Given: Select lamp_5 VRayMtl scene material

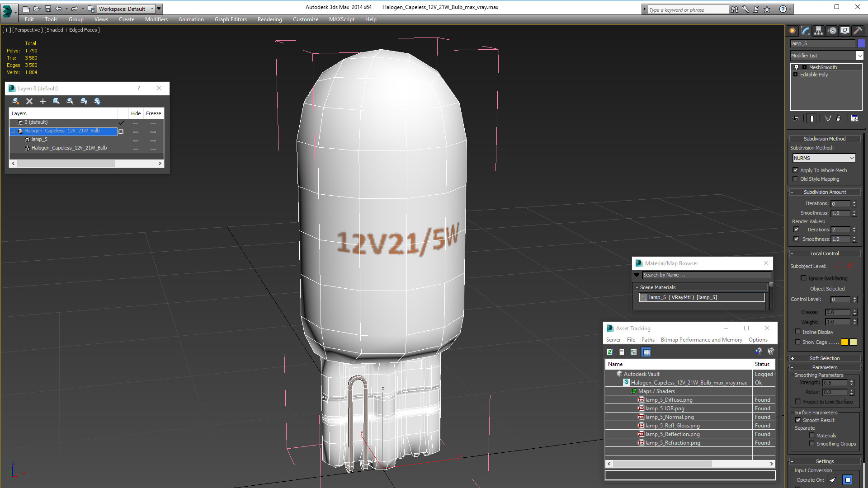Looking at the screenshot, I should 702,297.
